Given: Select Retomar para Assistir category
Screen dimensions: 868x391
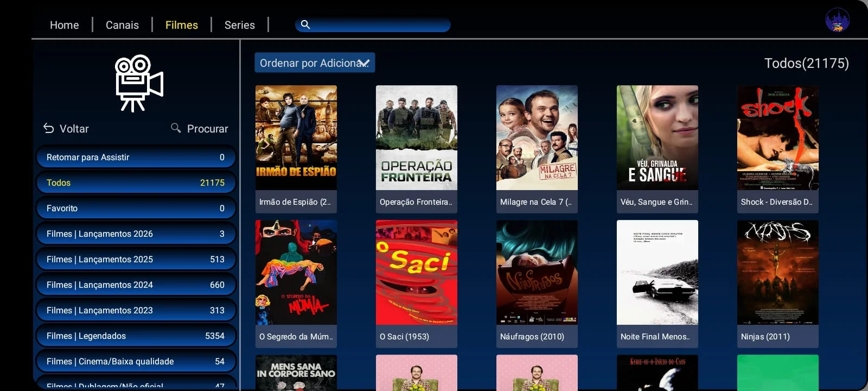Looking at the screenshot, I should pyautogui.click(x=136, y=157).
